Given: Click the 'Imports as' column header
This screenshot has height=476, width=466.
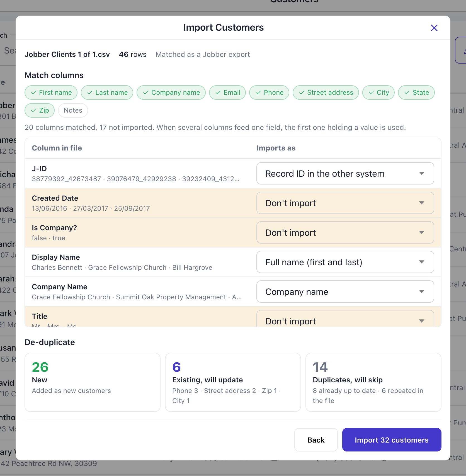Looking at the screenshot, I should 276,148.
